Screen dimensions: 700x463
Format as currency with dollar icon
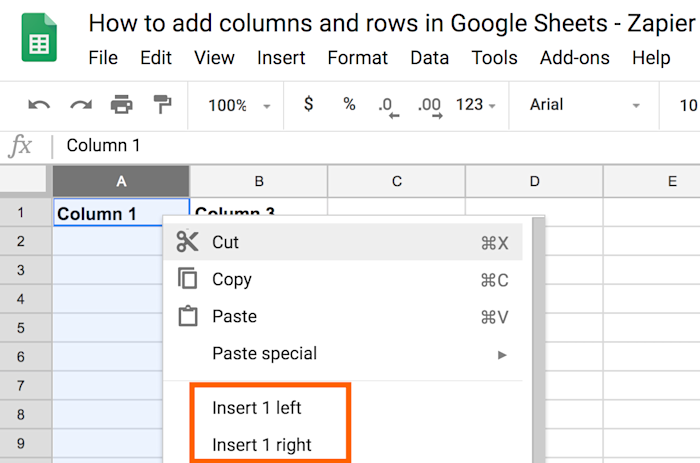308,104
